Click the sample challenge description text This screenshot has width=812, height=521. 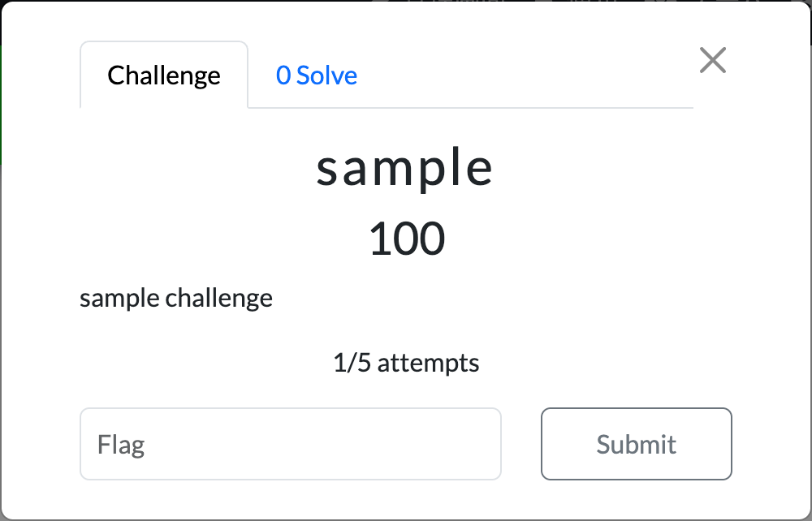pyautogui.click(x=175, y=298)
